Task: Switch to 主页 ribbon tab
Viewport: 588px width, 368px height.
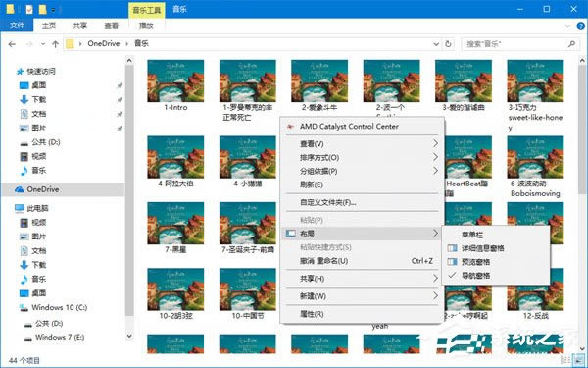Action: [x=49, y=26]
